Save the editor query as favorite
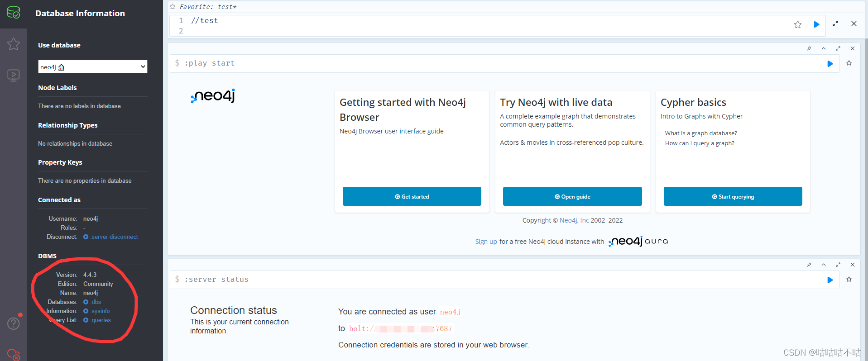The width and height of the screenshot is (868, 361). coord(798,24)
